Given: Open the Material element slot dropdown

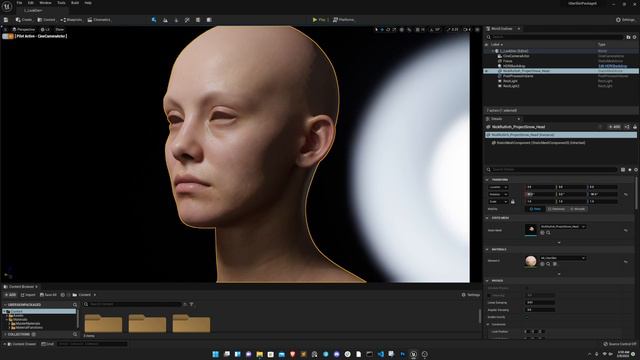Looking at the screenshot, I should point(563,258).
